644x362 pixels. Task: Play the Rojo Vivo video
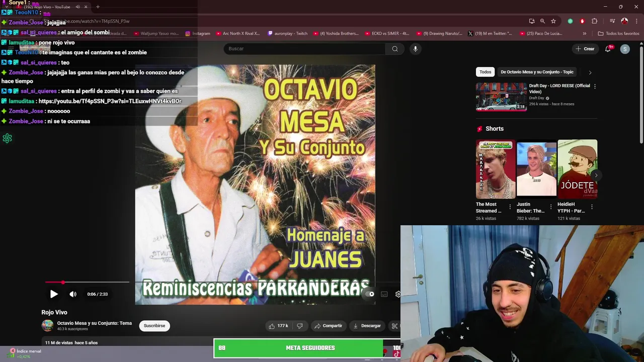point(54,294)
